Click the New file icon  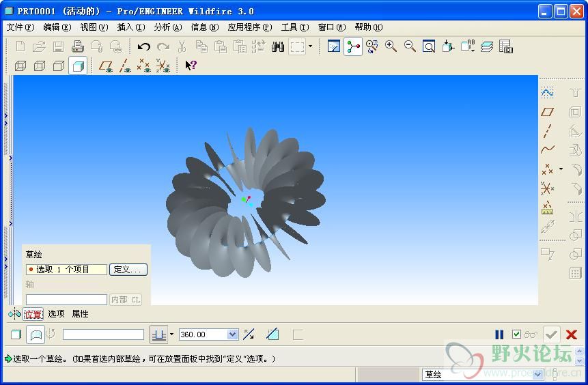coord(20,46)
